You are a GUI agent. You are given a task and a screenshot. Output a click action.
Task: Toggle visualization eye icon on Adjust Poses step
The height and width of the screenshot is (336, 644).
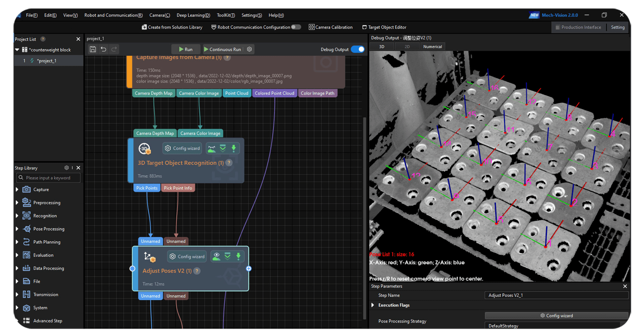point(217,256)
